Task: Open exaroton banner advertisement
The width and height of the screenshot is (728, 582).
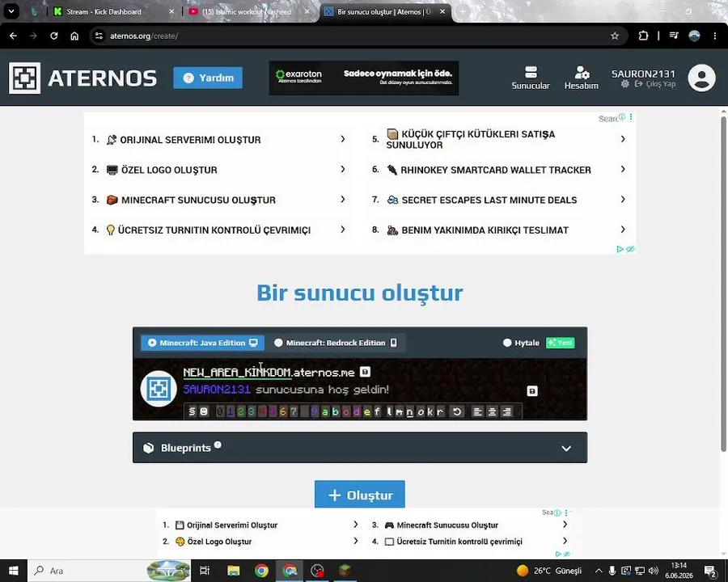Action: [x=364, y=78]
